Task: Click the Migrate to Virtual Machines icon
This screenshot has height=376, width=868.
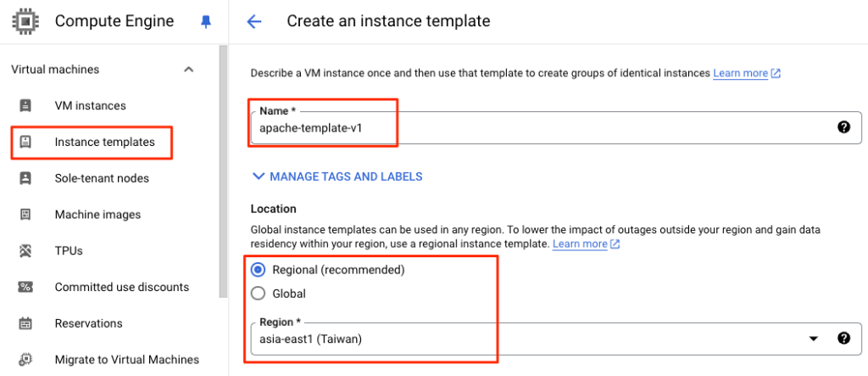Action: 25,359
